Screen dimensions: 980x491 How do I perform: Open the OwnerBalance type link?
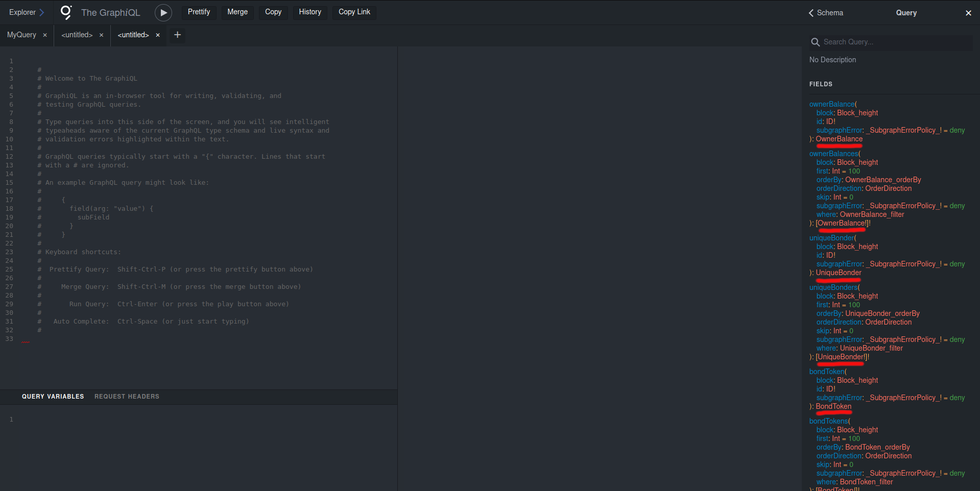[839, 139]
